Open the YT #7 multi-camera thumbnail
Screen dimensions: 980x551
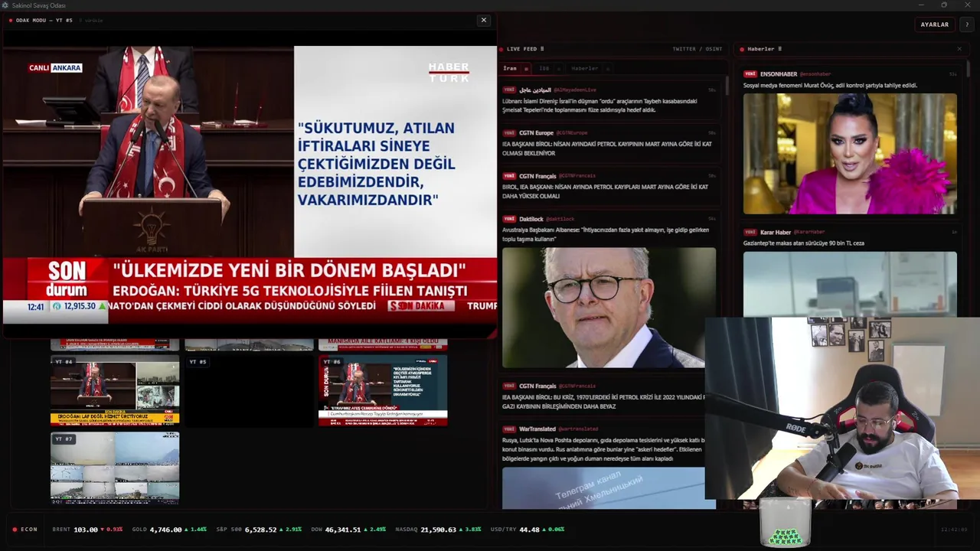115,468
